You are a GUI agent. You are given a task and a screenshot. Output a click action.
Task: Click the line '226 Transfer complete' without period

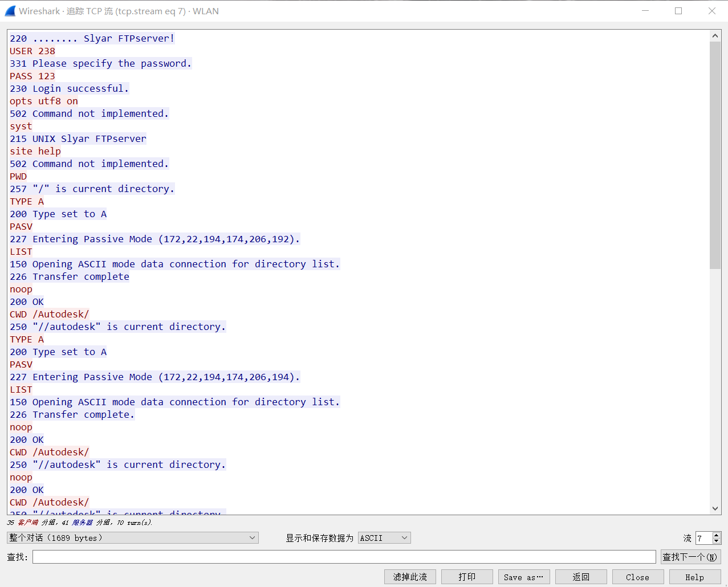click(70, 276)
